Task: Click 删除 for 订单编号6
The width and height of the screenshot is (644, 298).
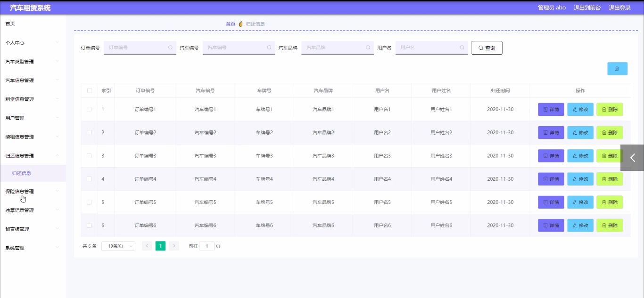Action: tap(610, 226)
